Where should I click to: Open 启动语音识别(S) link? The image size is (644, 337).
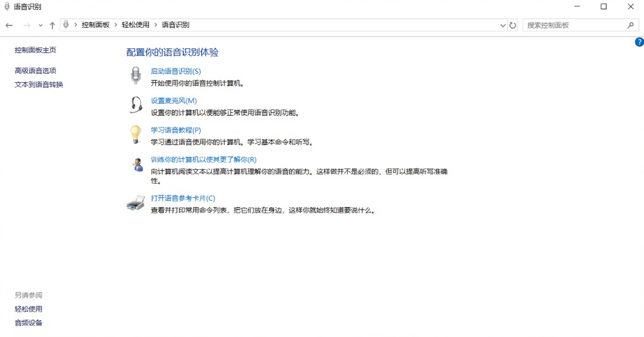[175, 71]
